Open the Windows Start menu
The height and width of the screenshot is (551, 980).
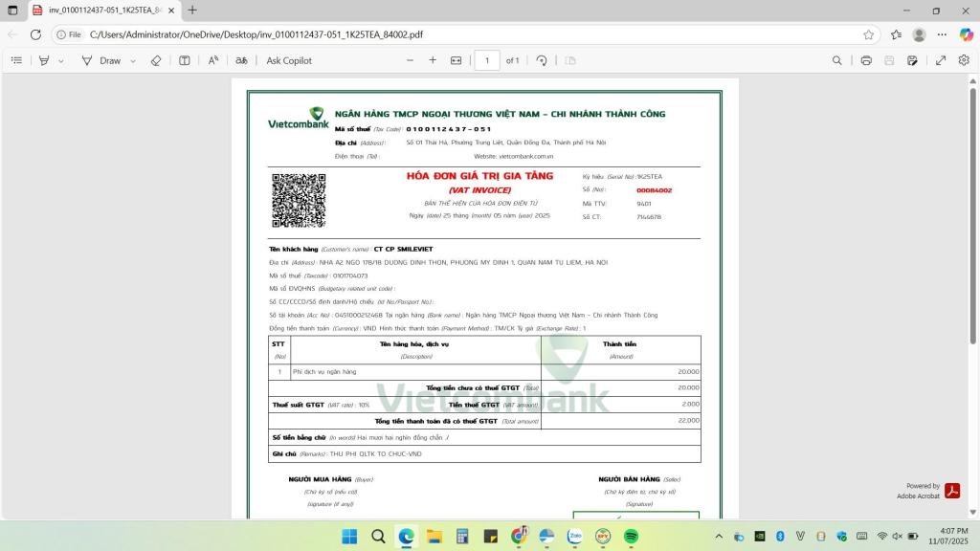[x=349, y=536]
